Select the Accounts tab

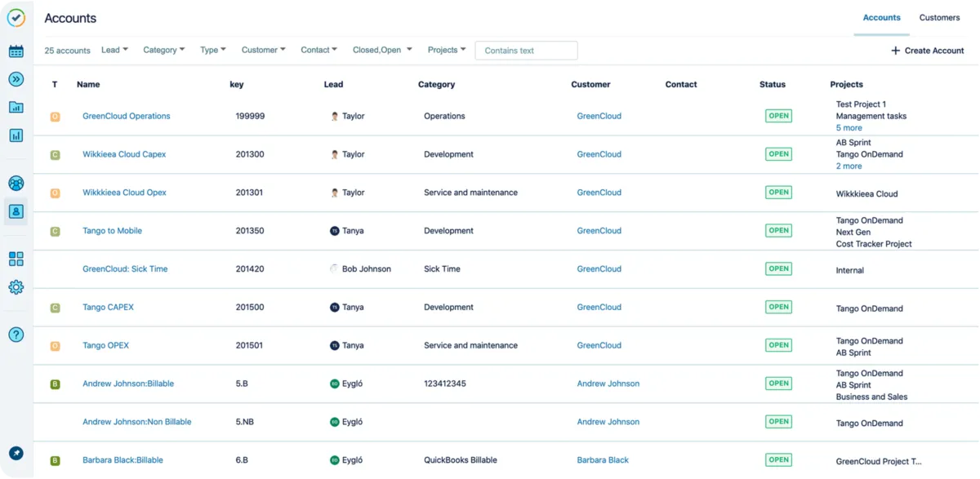click(x=881, y=18)
